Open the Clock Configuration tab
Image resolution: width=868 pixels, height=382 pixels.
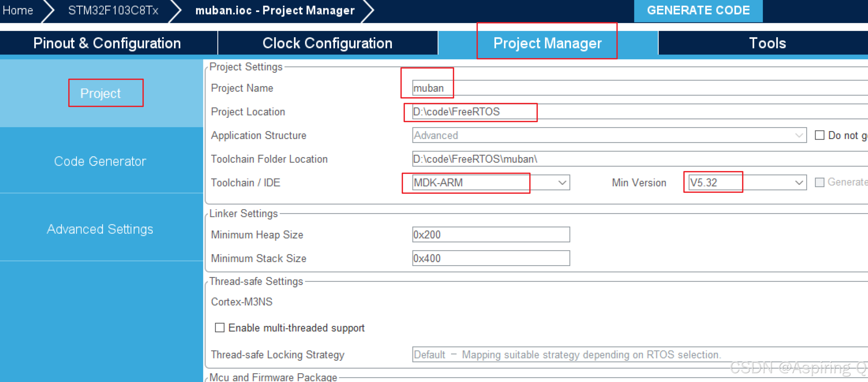click(327, 43)
